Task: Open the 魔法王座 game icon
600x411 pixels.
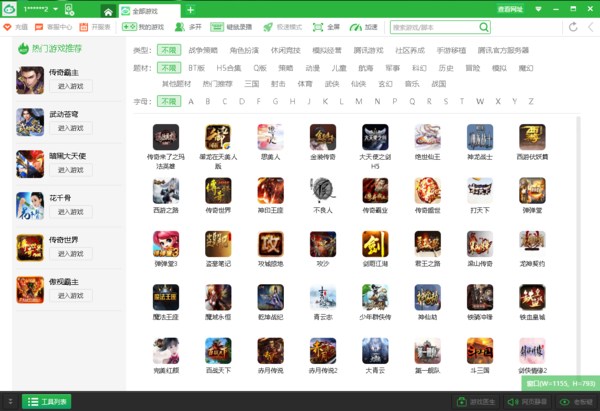Action: pos(166,297)
